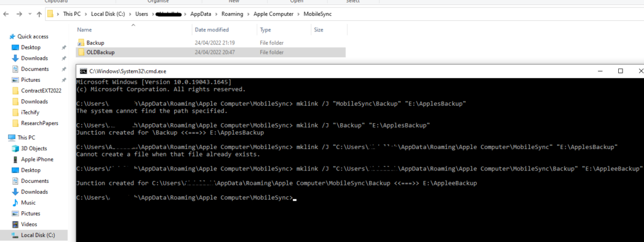This screenshot has height=242, width=644.
Task: Open ResearchPapers folder in Quick access
Action: pos(40,123)
